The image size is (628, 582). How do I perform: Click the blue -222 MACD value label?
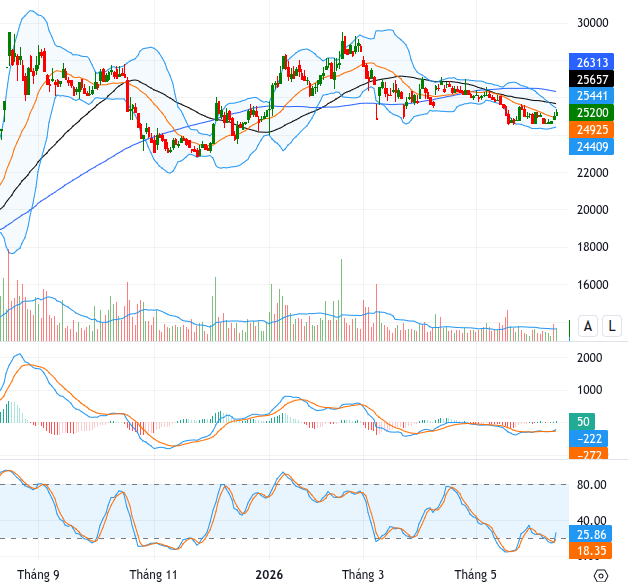click(x=588, y=438)
